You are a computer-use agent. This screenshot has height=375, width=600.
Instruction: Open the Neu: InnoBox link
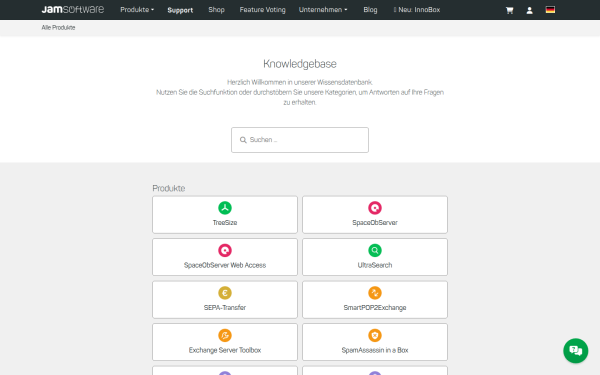pos(417,10)
